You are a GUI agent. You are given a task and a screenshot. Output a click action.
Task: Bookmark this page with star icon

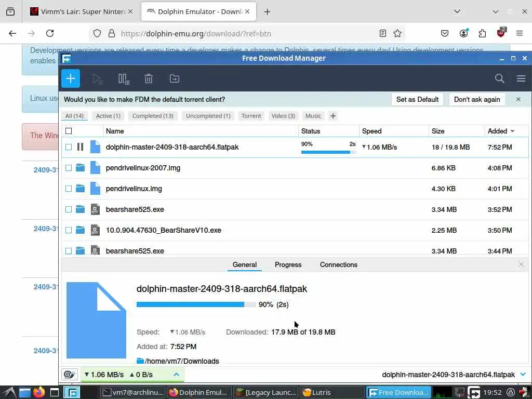pos(397,33)
